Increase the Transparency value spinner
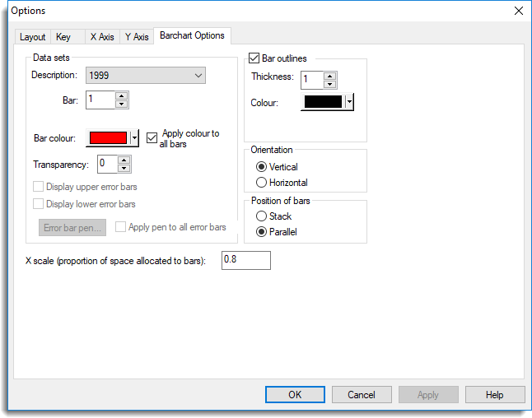532x418 pixels. coord(124,160)
